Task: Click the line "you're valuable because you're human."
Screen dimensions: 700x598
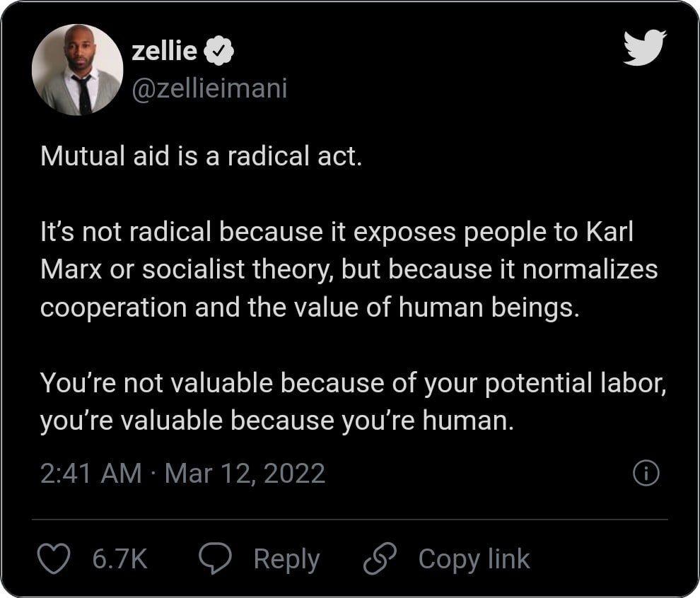Action: tap(276, 421)
